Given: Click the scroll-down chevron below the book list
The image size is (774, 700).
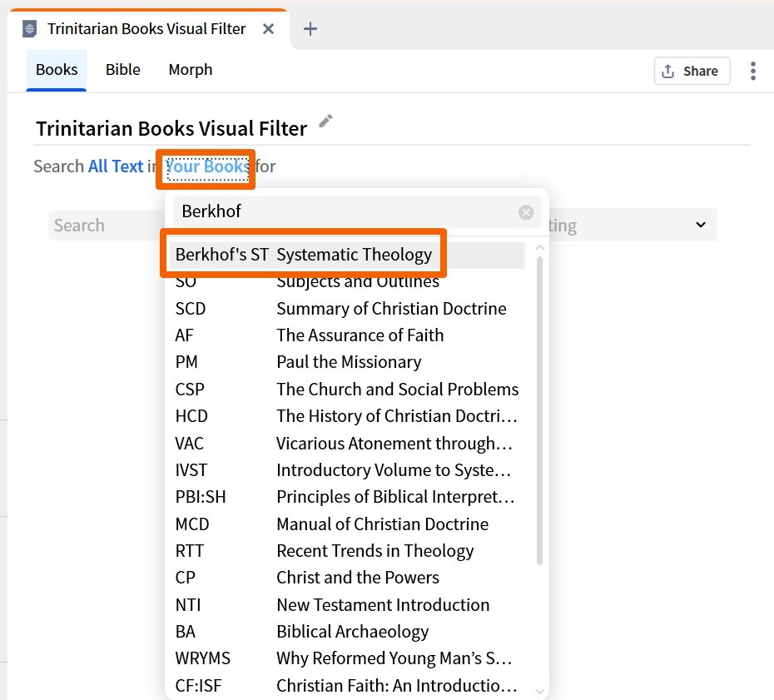Looking at the screenshot, I should [538, 690].
